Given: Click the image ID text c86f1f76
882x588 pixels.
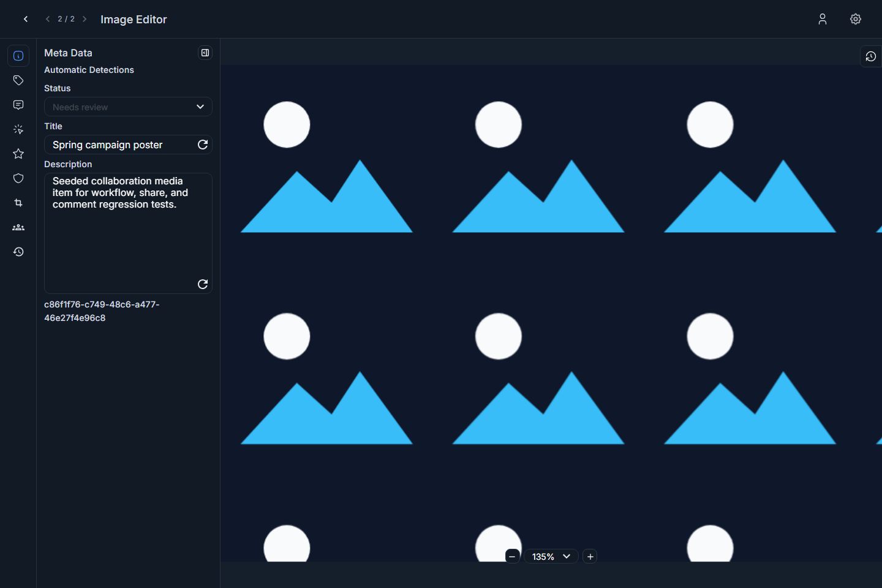Looking at the screenshot, I should click(x=102, y=311).
